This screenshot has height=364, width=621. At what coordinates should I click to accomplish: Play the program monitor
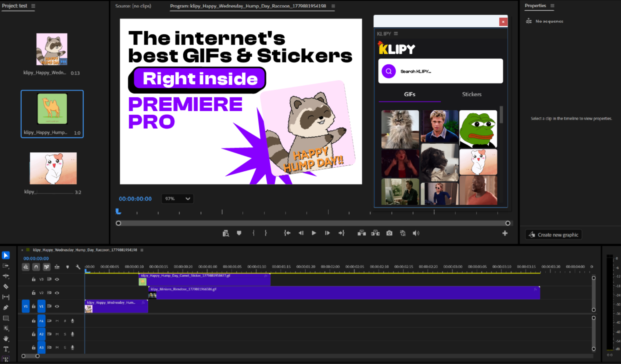pyautogui.click(x=314, y=233)
